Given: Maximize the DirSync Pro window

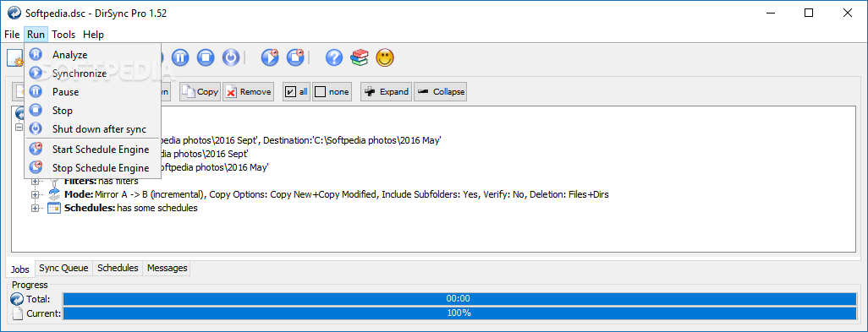Looking at the screenshot, I should coord(809,14).
